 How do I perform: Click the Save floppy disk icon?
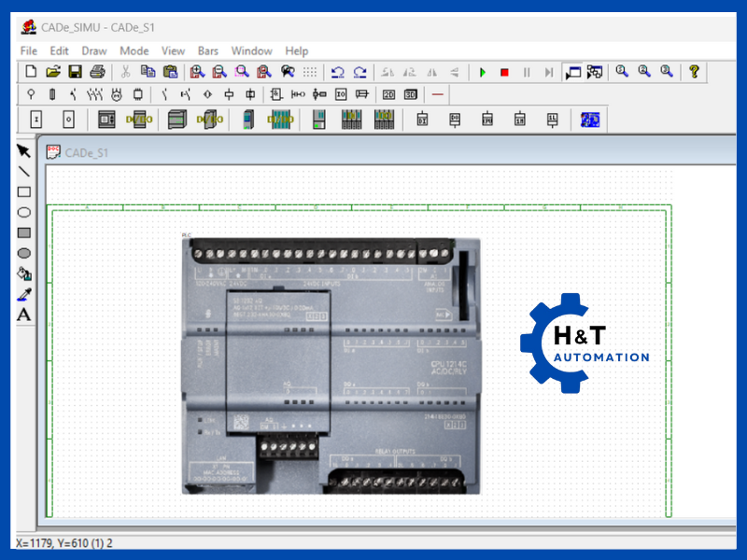(76, 72)
